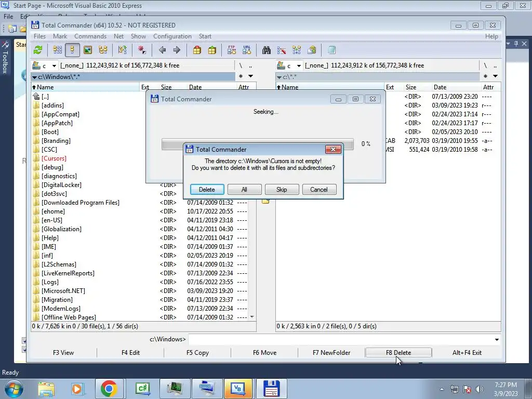Open the directory Tree view icon
Screen dimensions: 532x399
tap(103, 50)
